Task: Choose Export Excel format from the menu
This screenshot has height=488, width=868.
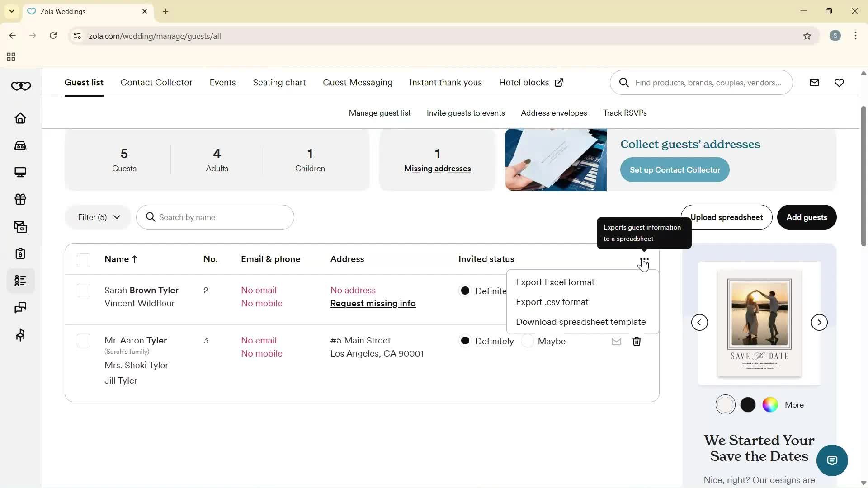Action: (555, 282)
